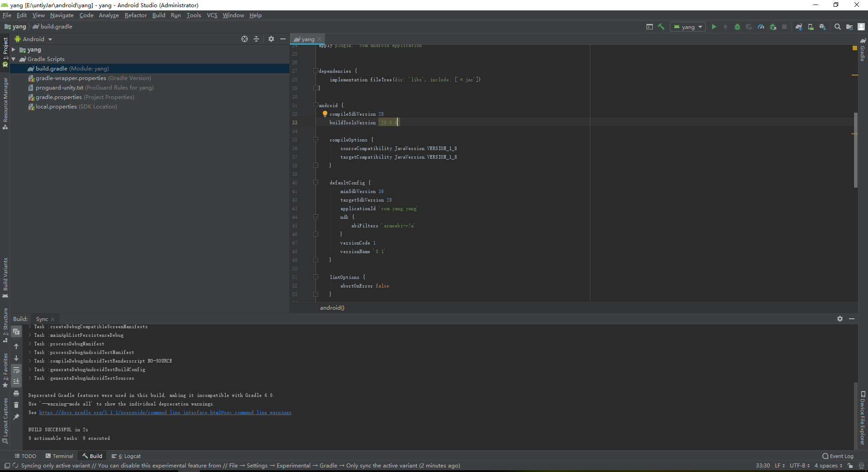Open the Refactor menu

coord(136,15)
